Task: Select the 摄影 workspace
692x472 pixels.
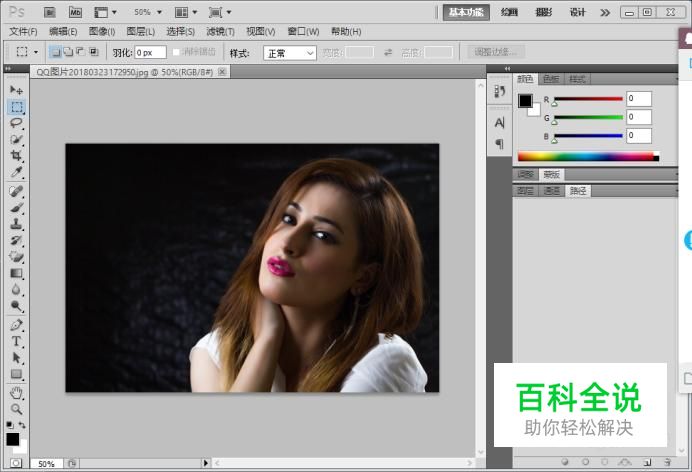Action: [544, 12]
